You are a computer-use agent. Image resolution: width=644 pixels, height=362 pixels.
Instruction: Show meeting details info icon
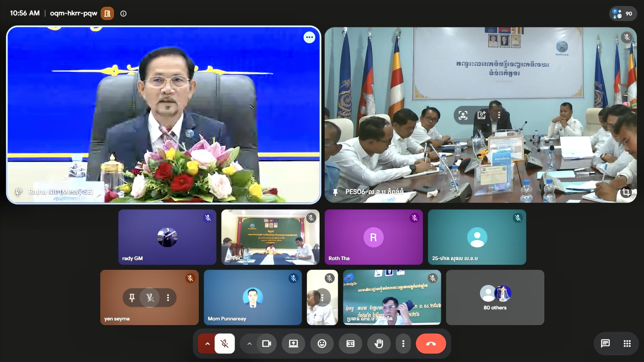123,14
